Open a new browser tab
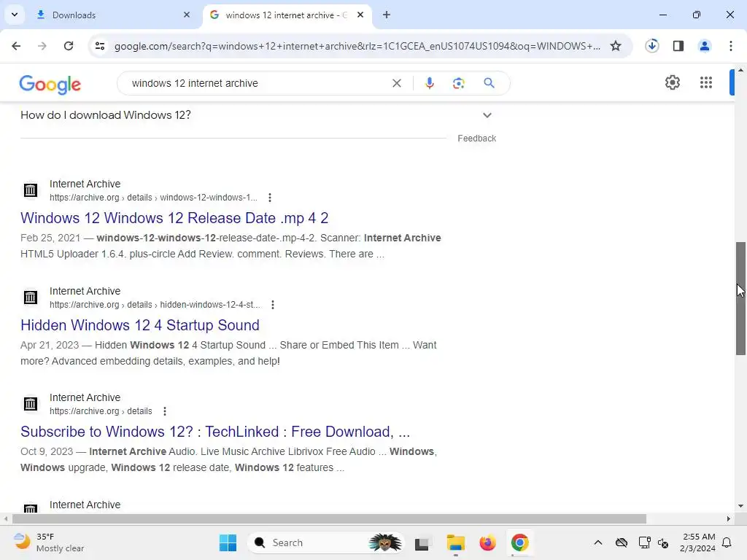Viewport: 747px width, 560px height. [387, 15]
